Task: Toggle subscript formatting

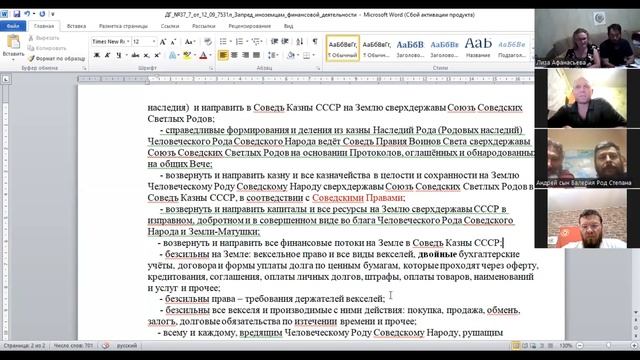Action: coord(146,55)
